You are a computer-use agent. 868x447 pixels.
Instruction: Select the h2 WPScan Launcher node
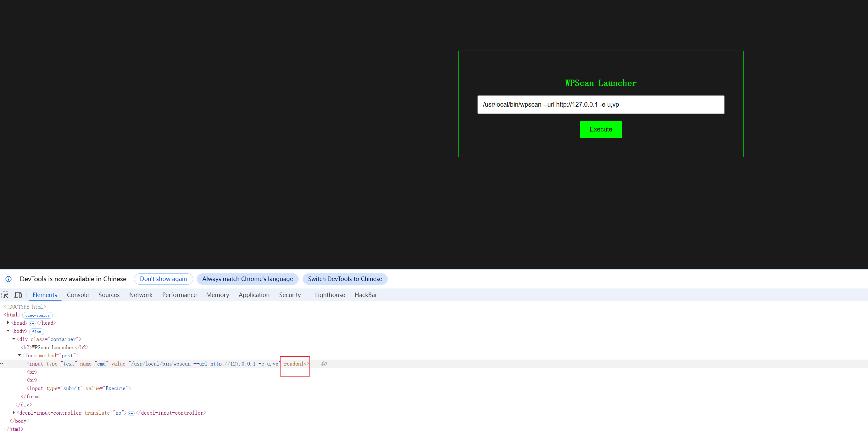coord(55,348)
